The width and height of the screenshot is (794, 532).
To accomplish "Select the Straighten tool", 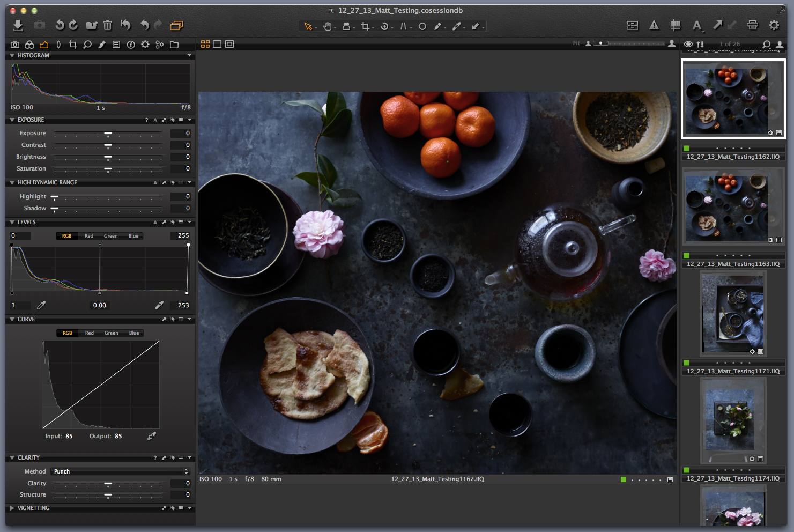I will coord(404,25).
